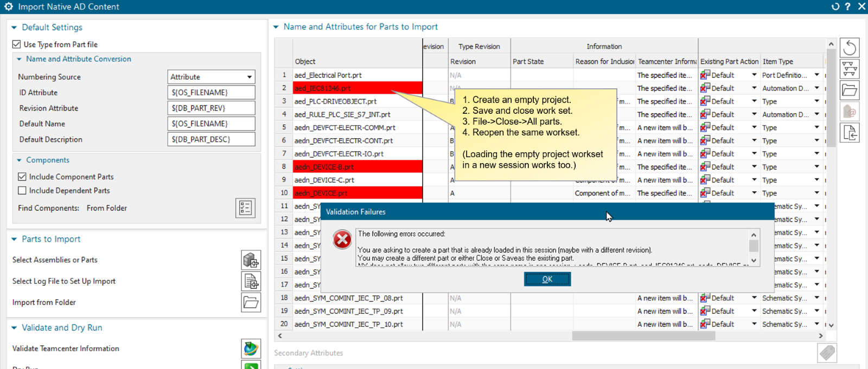868x369 pixels.
Task: Run Validate Teamcenter Information
Action: pos(251,348)
